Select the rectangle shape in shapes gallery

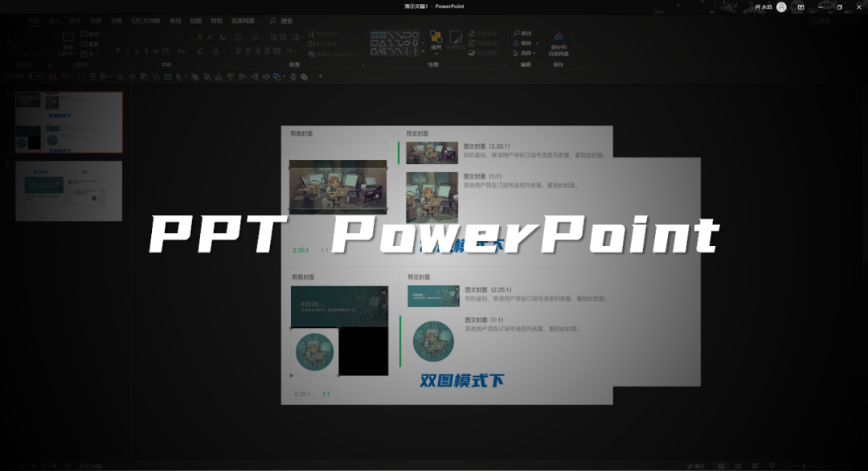point(407,35)
